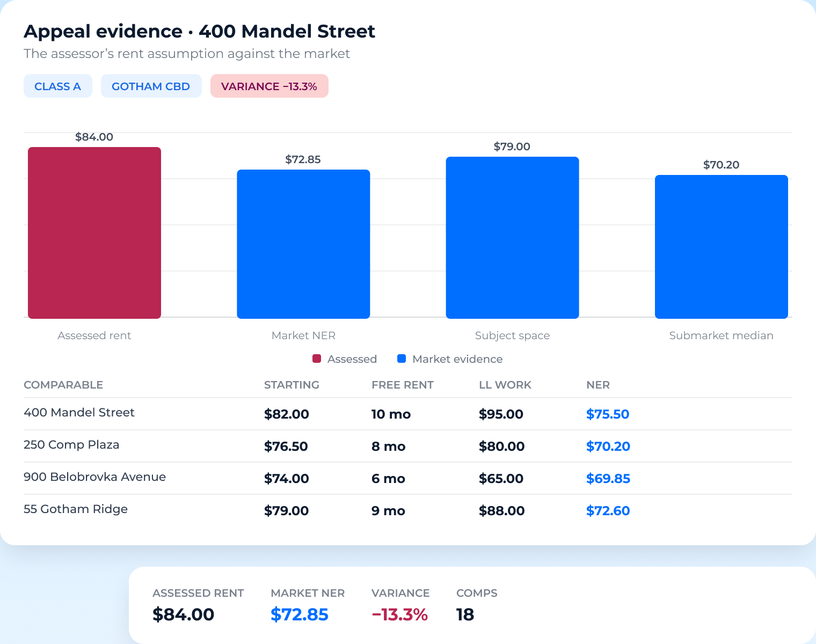The height and width of the screenshot is (644, 816).
Task: Click the Subject space axis label
Action: (512, 335)
